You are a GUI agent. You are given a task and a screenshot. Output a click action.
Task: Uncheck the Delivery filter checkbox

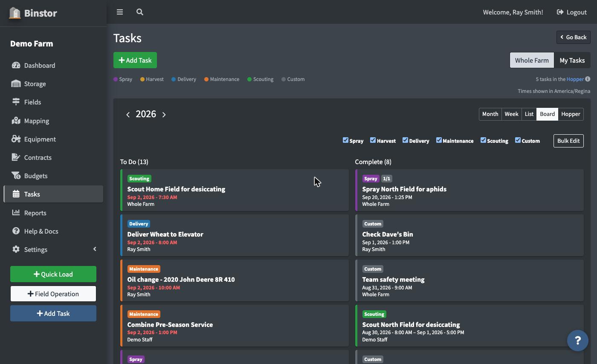(x=405, y=140)
